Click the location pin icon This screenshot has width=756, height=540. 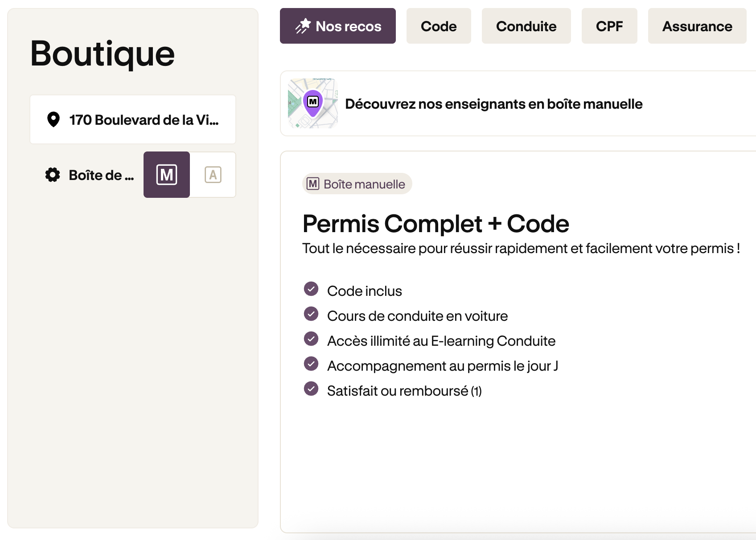point(53,119)
